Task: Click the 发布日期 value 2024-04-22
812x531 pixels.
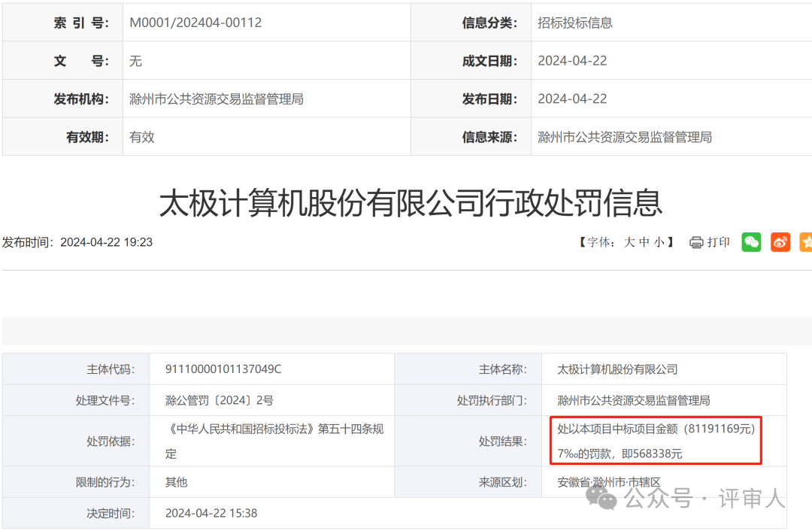Action: (572, 99)
